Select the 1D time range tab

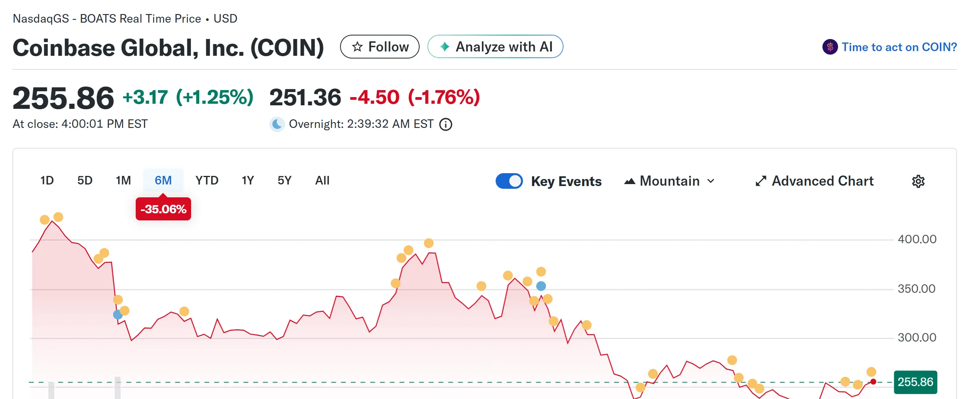(47, 181)
